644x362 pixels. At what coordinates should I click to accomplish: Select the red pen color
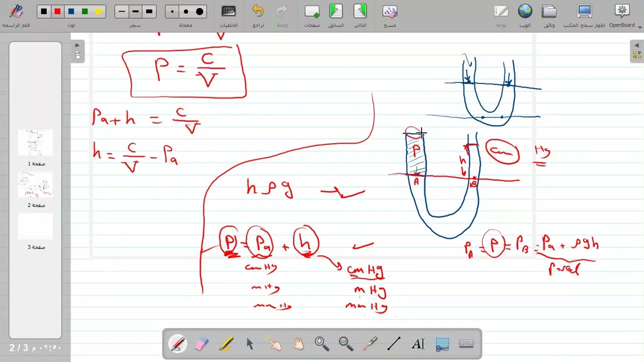click(x=58, y=12)
